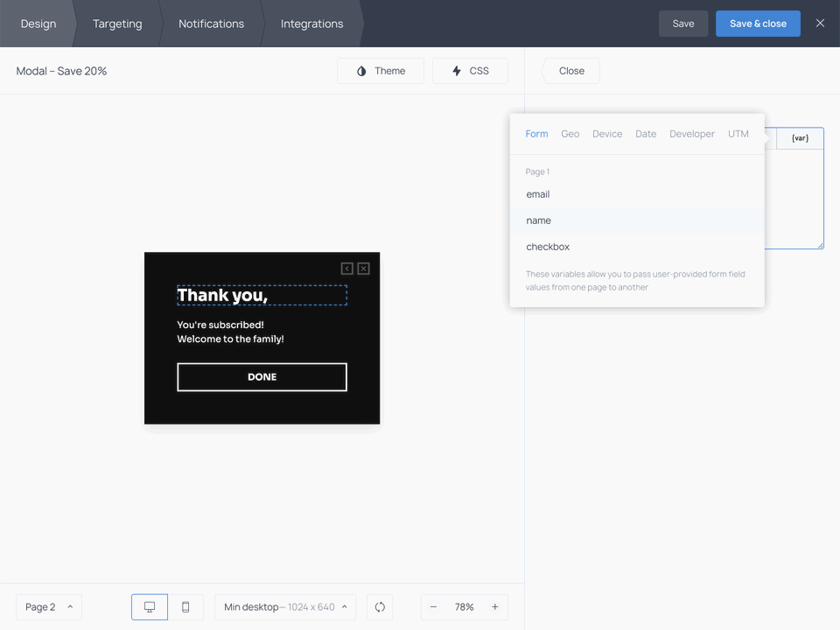
Task: Zoom out using the minus icon
Action: click(x=434, y=606)
